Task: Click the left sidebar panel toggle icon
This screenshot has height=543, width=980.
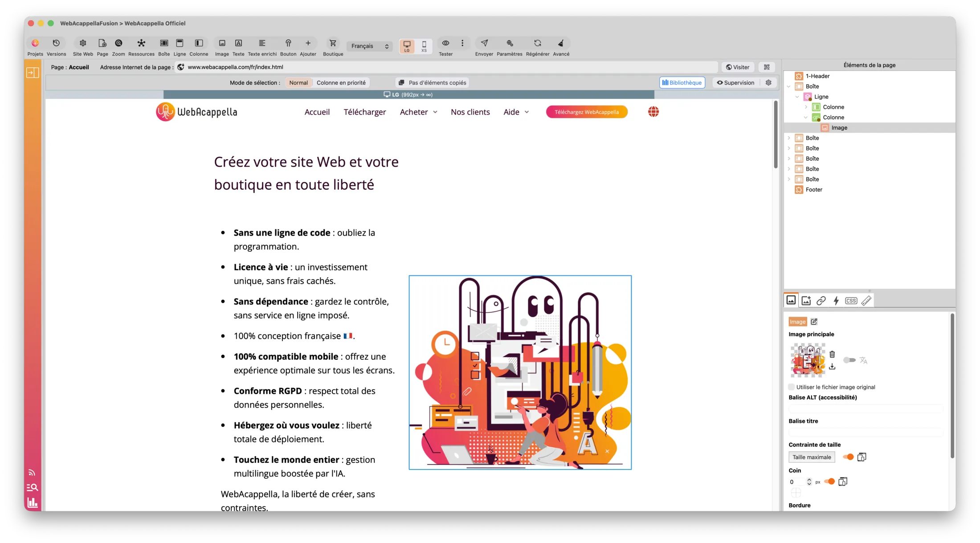Action: click(x=33, y=73)
